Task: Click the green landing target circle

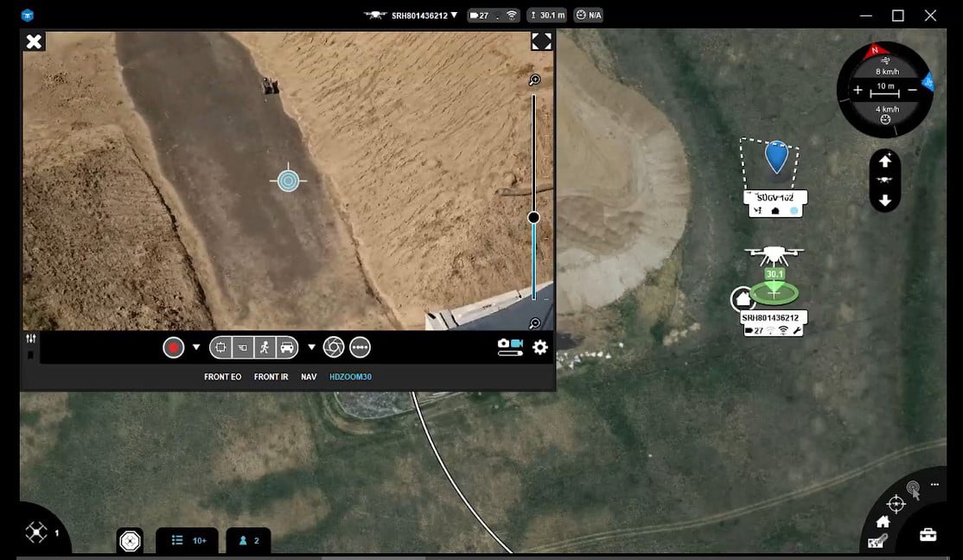Action: 774,294
